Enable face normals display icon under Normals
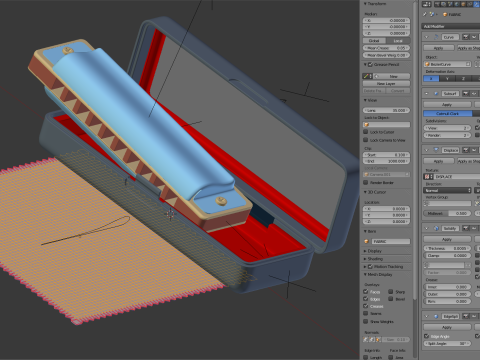The image size is (480, 360). (378, 340)
